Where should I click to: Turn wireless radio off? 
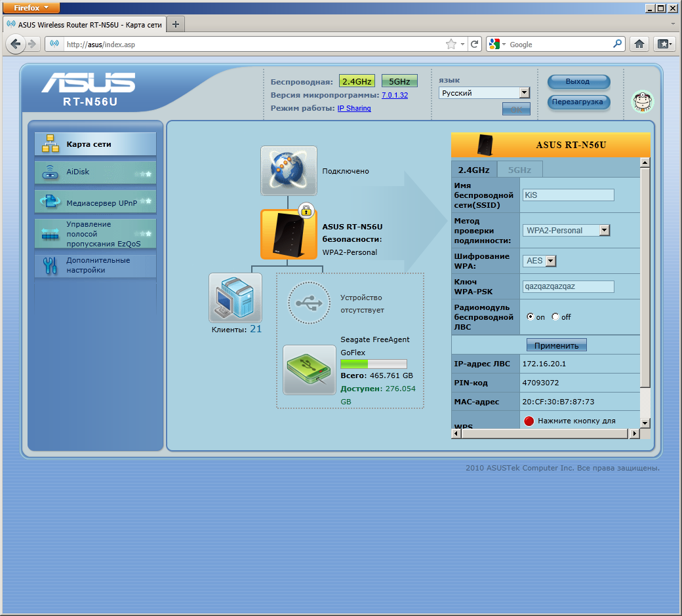555,317
